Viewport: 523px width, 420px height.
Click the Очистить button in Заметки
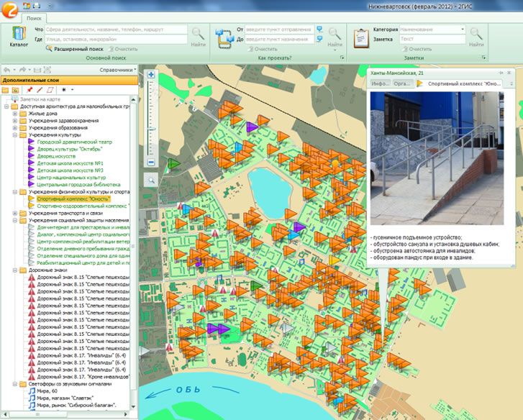click(x=417, y=49)
